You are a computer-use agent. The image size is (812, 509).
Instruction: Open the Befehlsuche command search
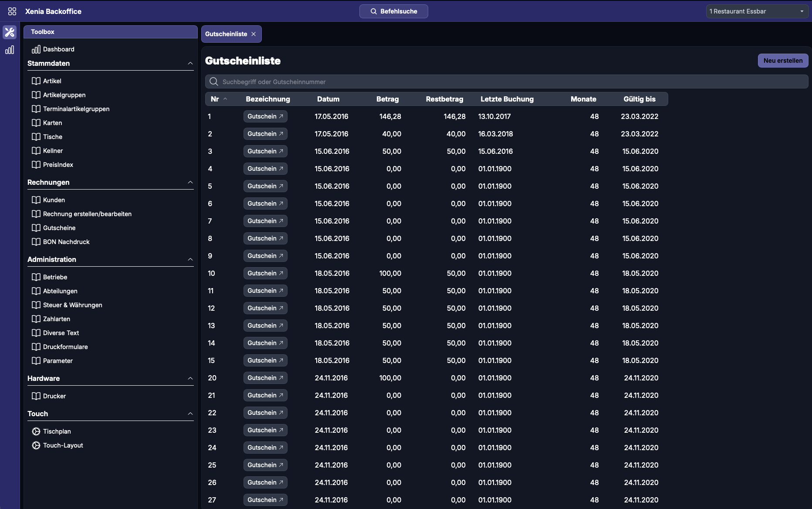[393, 11]
